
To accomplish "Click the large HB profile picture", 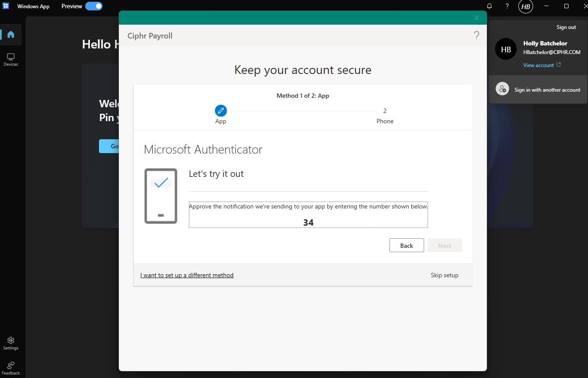I will tap(506, 49).
